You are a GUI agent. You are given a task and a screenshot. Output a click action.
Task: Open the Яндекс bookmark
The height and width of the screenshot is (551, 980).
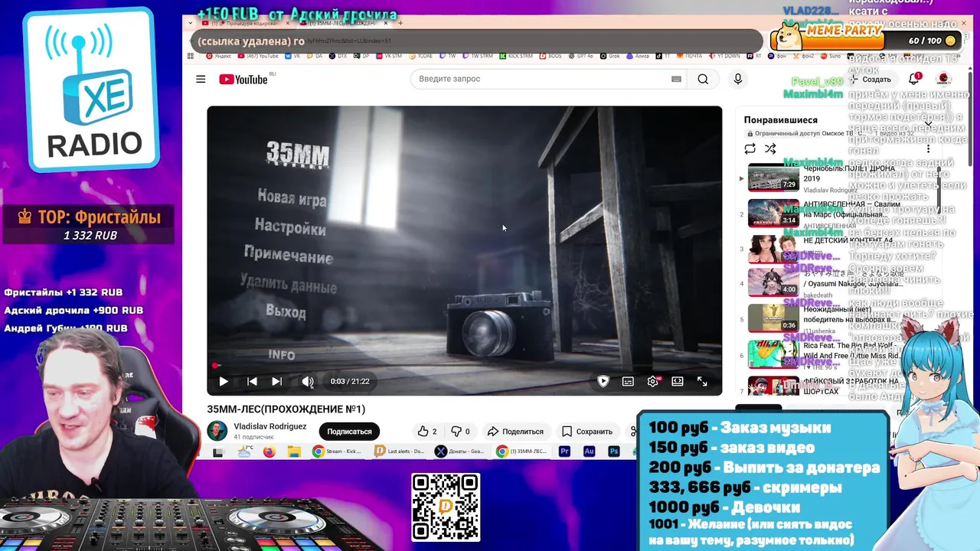click(x=218, y=56)
